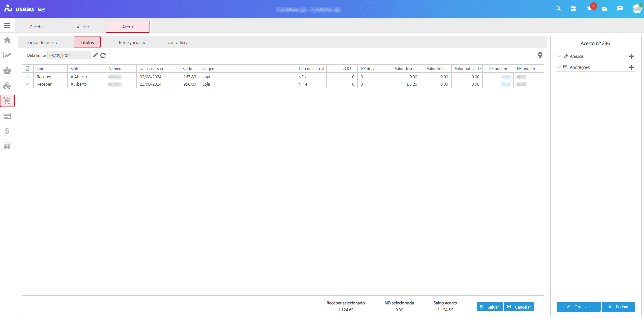Expand the Anotações section chevron
This screenshot has height=319, width=644.
click(x=559, y=67)
